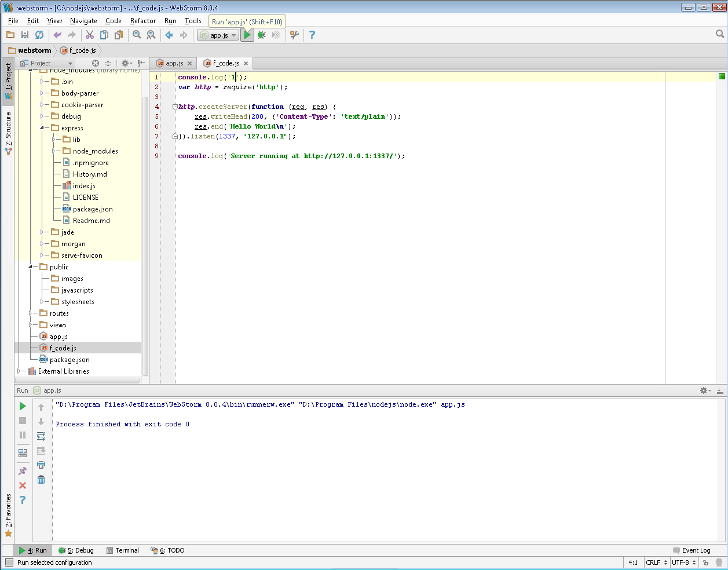Open the 6: TODO tool window
The image size is (728, 570).
click(167, 550)
